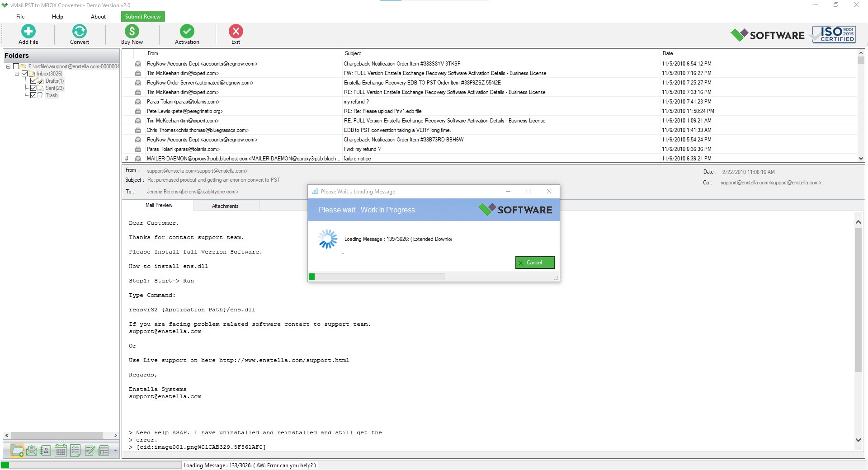The height and width of the screenshot is (470, 868).
Task: Click mail preview scroll-down chevron
Action: [858, 440]
